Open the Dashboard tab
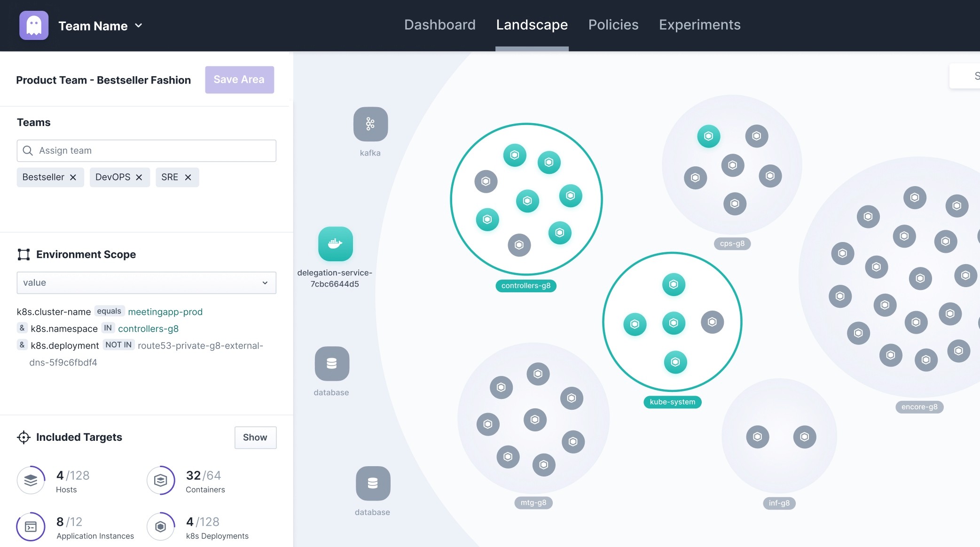 (x=440, y=24)
